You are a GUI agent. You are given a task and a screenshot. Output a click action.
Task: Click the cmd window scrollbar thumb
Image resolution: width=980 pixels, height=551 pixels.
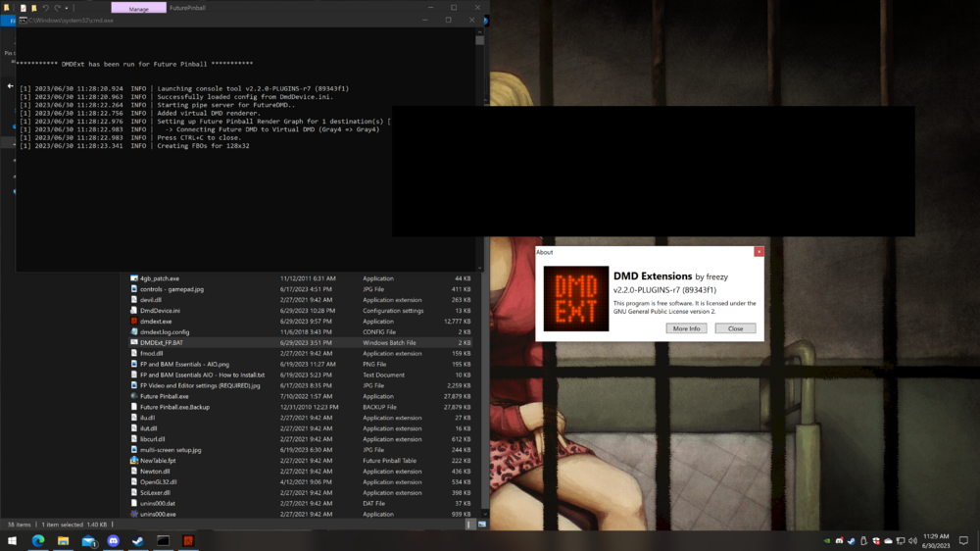pos(479,40)
